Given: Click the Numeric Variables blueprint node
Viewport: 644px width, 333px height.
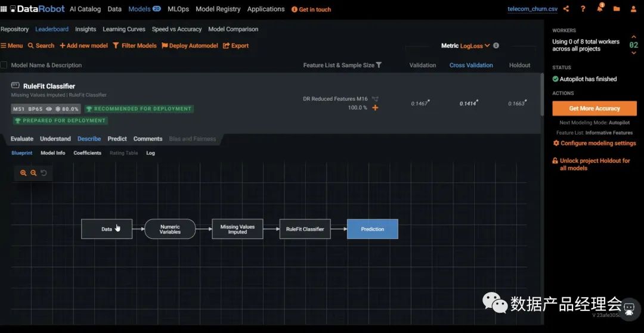Looking at the screenshot, I should pos(170,229).
